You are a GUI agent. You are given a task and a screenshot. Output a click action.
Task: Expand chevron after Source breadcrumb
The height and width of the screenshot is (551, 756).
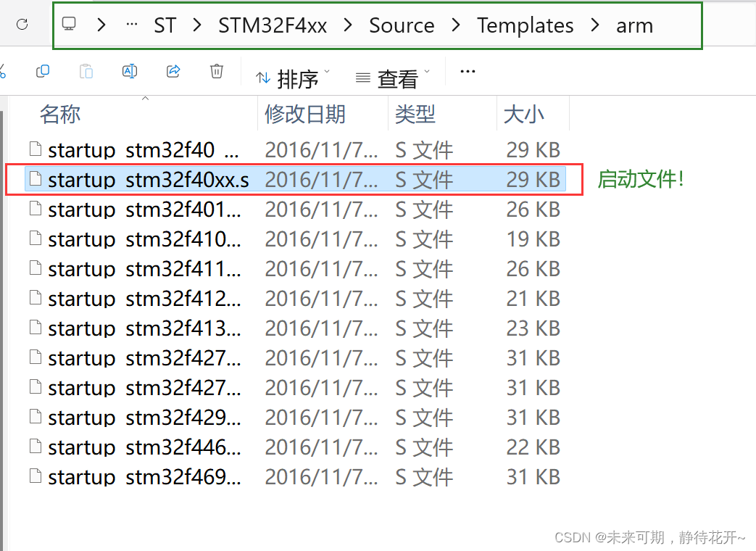[x=456, y=25]
